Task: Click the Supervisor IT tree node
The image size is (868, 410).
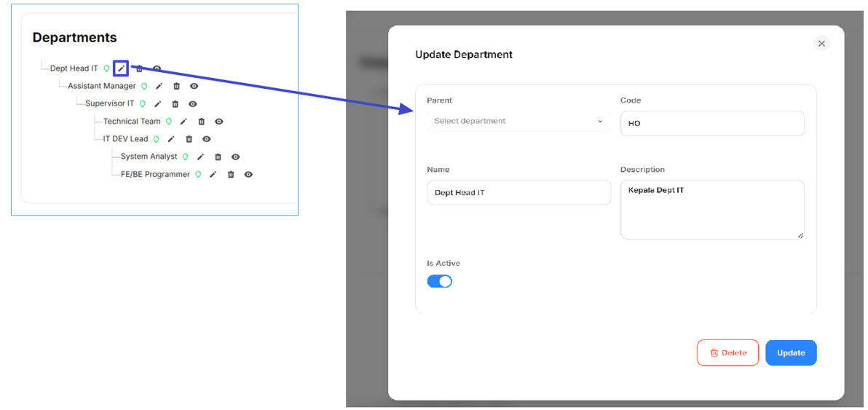Action: 109,103
